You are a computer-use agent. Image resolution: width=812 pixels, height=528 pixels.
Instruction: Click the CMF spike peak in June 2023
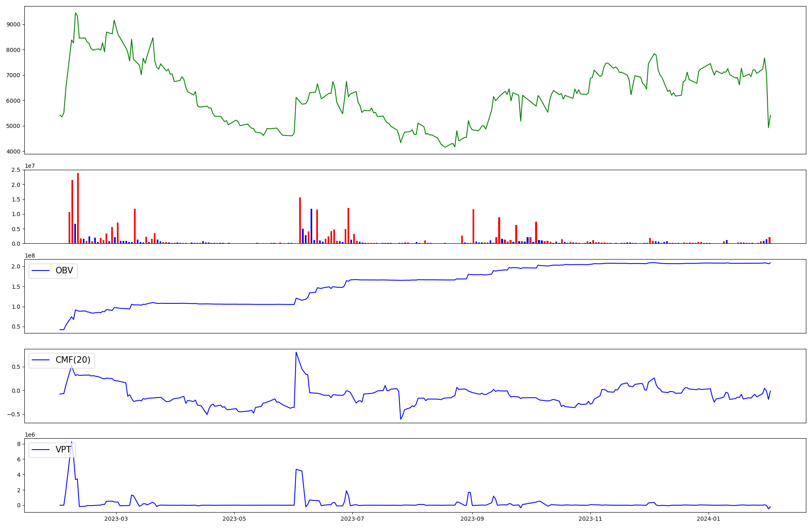(296, 352)
